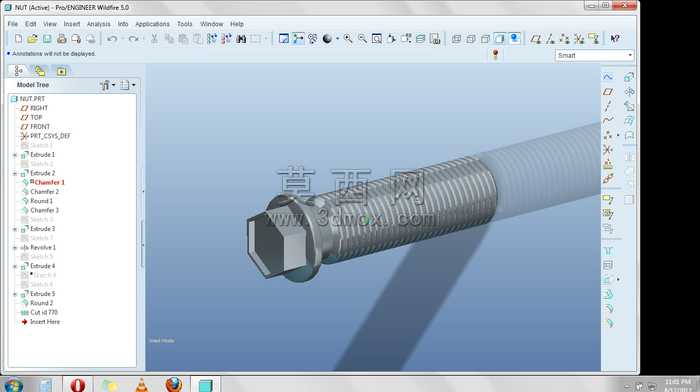Launch Opera from the taskbar
This screenshot has width=700, height=392.
coord(78,385)
